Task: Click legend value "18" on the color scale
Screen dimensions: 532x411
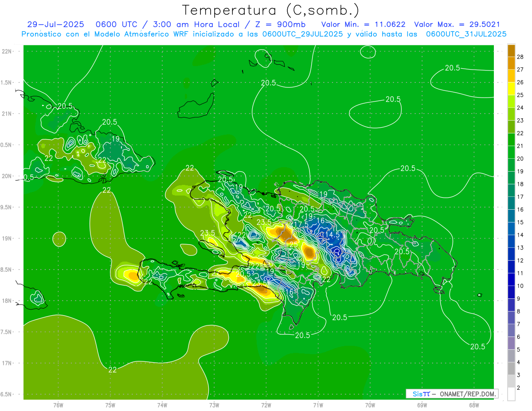Action: click(520, 184)
